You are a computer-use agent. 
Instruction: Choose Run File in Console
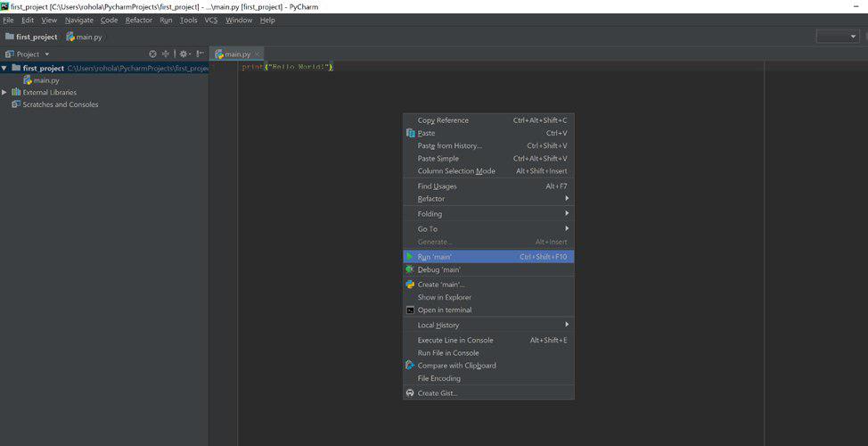point(447,353)
